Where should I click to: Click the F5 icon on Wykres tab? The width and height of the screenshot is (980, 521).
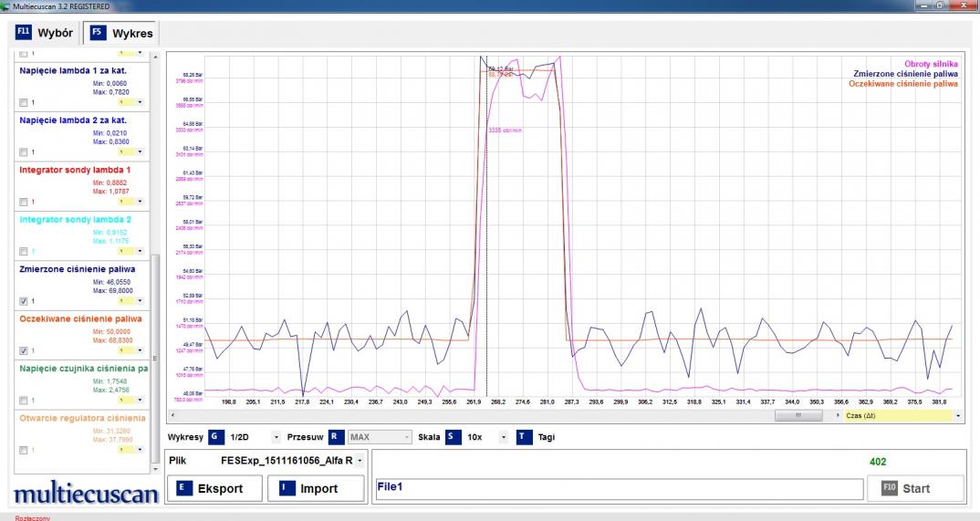tap(97, 33)
